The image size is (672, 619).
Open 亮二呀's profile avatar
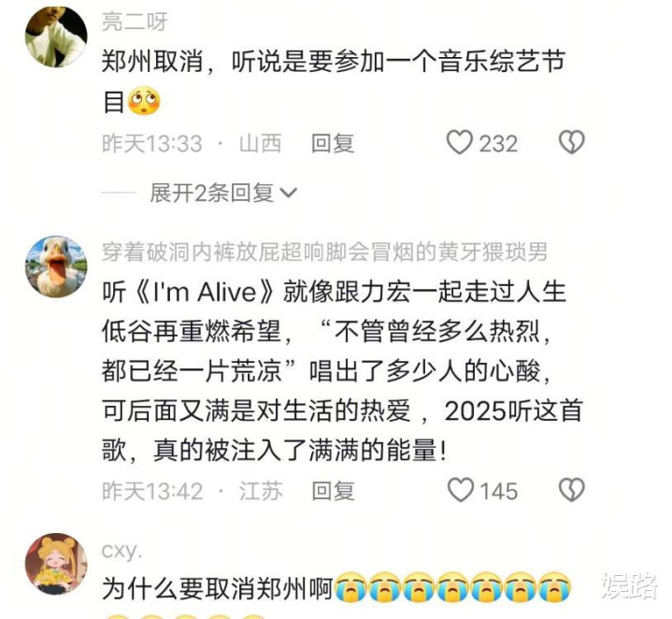(x=56, y=36)
